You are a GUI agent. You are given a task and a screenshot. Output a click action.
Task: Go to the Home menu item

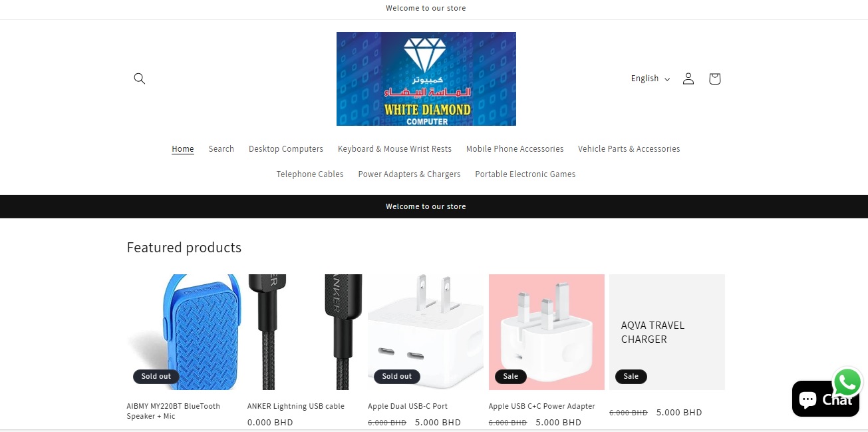[183, 149]
